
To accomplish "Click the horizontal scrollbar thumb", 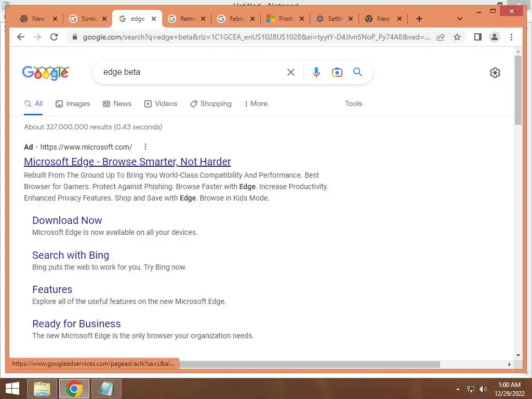I will click(310, 364).
